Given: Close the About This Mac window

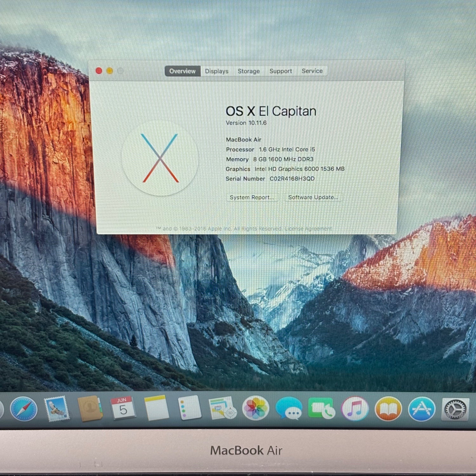Looking at the screenshot, I should point(99,71).
